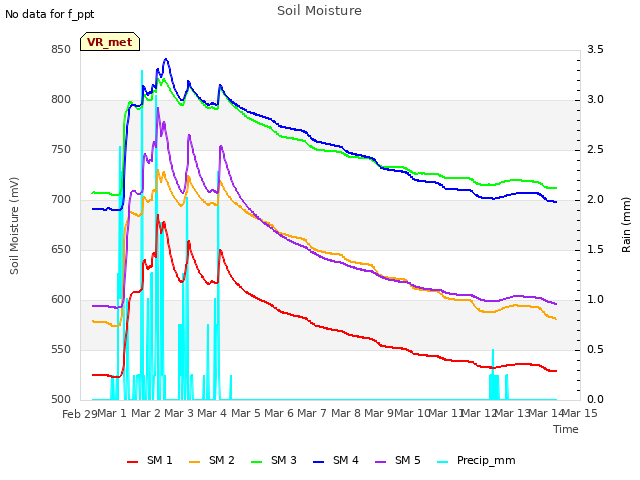This screenshot has height=480, width=640.
Task: Click the 'No data for f_ppt' message
Action: 49,14
